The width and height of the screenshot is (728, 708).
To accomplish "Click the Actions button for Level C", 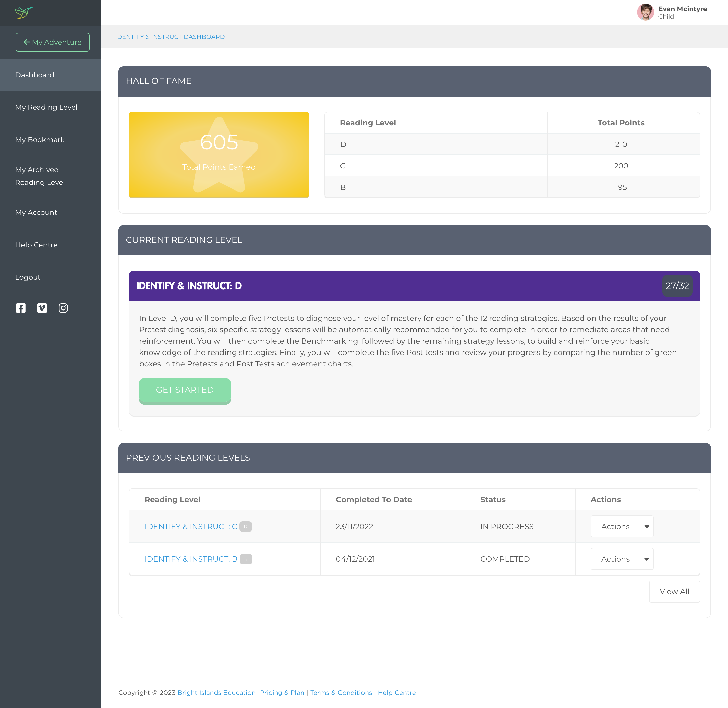I will coord(615,526).
